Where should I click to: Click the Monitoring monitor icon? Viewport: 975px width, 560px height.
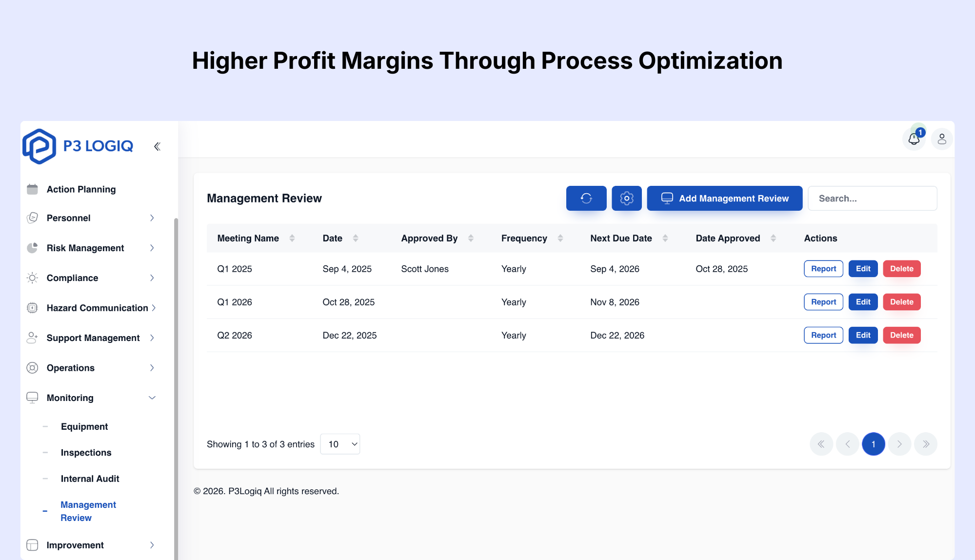[x=32, y=398]
